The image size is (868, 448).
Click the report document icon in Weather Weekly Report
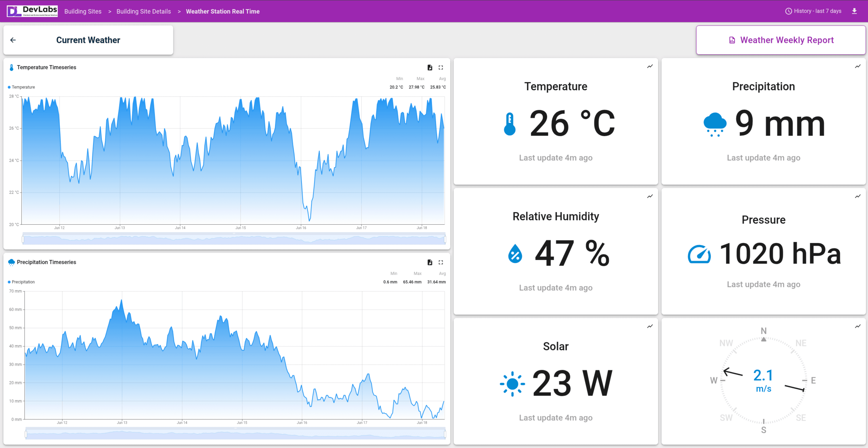pos(732,40)
